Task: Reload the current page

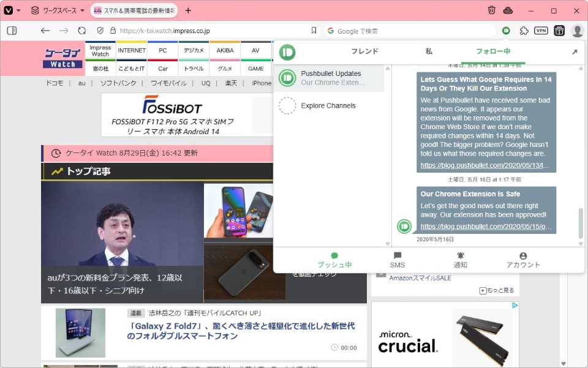Action: pyautogui.click(x=81, y=31)
